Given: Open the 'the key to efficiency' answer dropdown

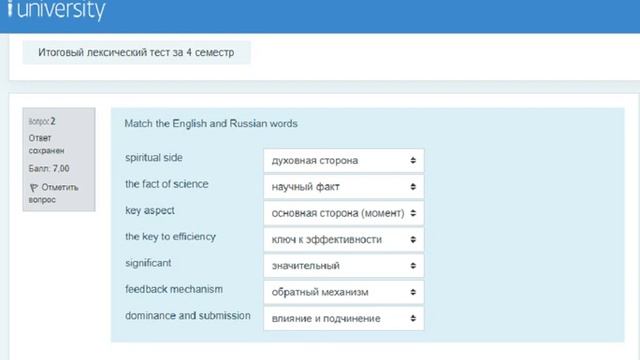Looking at the screenshot, I should (x=344, y=240).
